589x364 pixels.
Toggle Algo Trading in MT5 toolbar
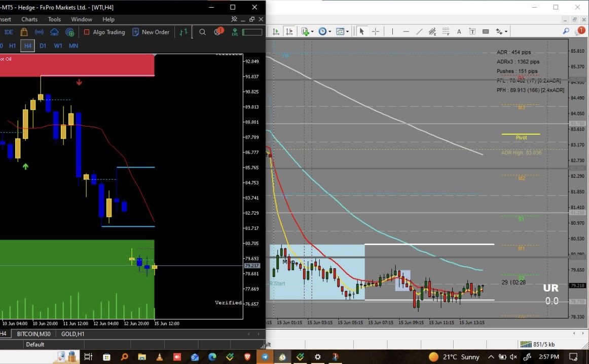pos(104,32)
